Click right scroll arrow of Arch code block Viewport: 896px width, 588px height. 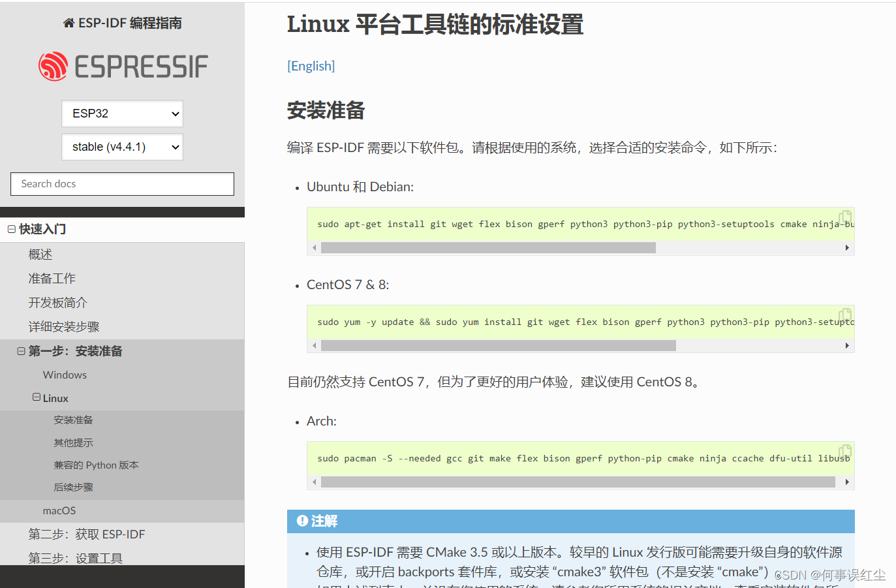(847, 482)
